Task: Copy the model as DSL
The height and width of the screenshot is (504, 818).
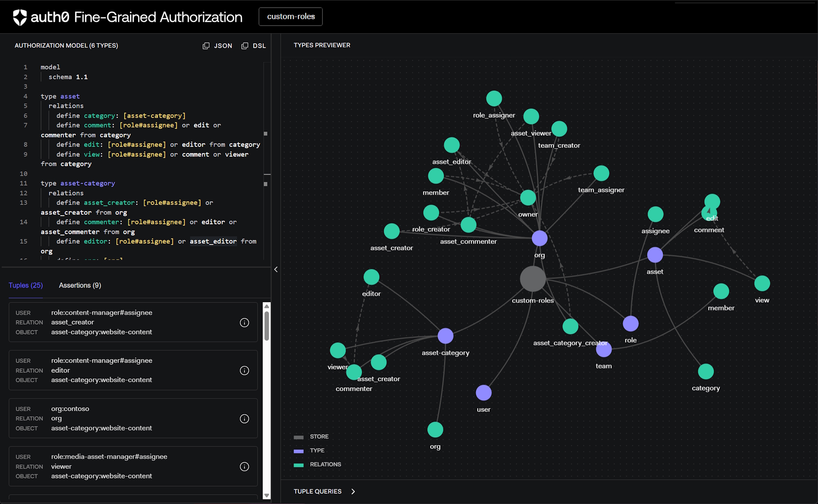Action: tap(253, 46)
